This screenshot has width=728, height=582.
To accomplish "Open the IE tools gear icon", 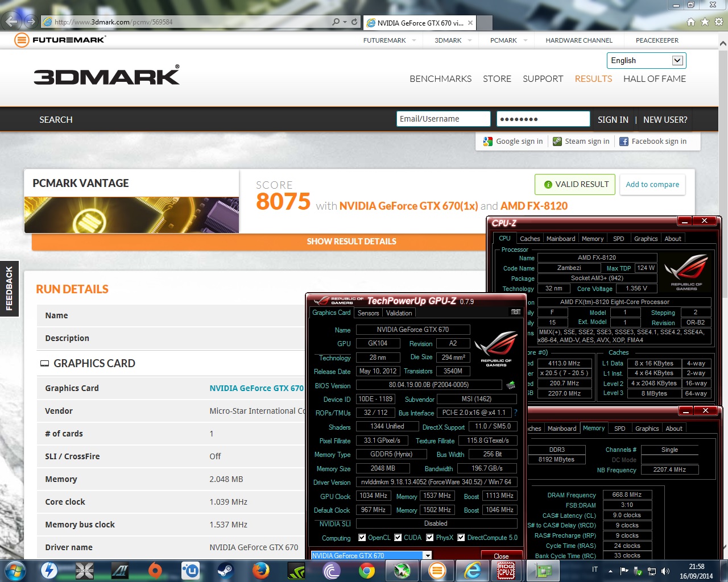I will [719, 22].
